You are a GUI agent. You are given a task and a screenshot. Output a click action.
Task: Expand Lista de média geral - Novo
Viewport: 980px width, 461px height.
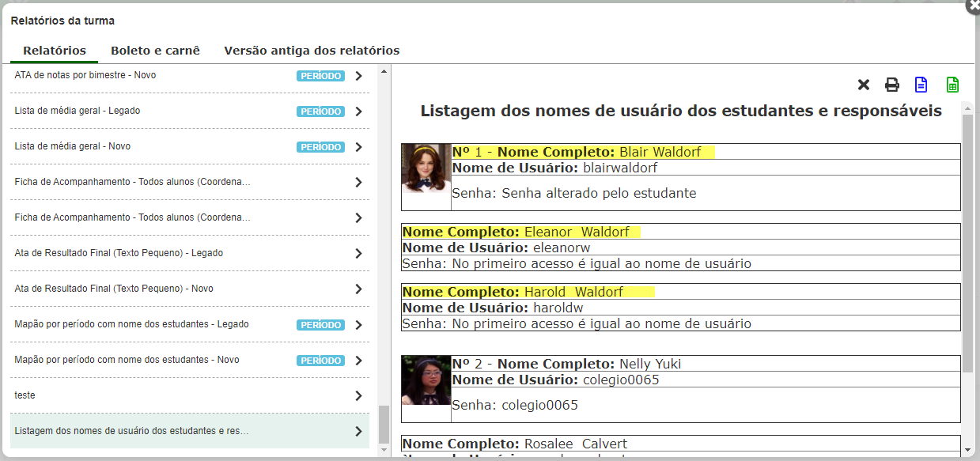[358, 147]
